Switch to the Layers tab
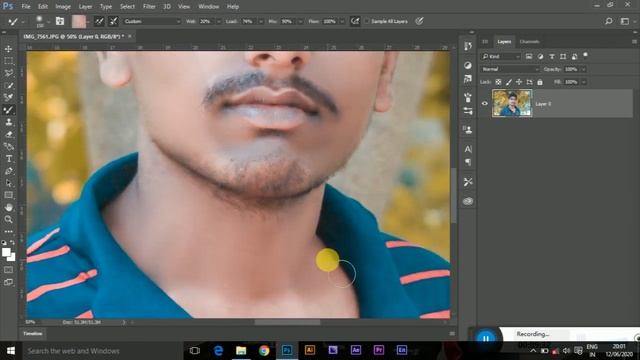The image size is (640, 360). (504, 42)
